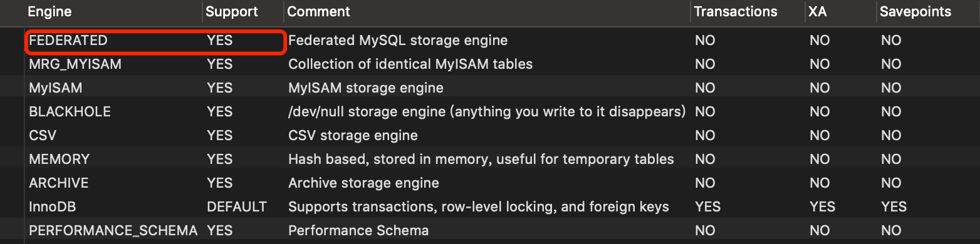Screen dimensions: 980x244
Task: Select the ARCHIVE engine cell
Action: [58, 183]
